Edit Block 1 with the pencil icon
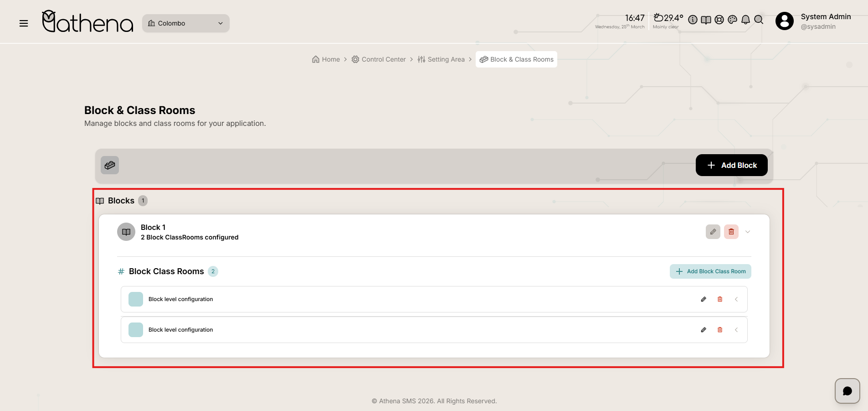The width and height of the screenshot is (868, 411). click(713, 232)
